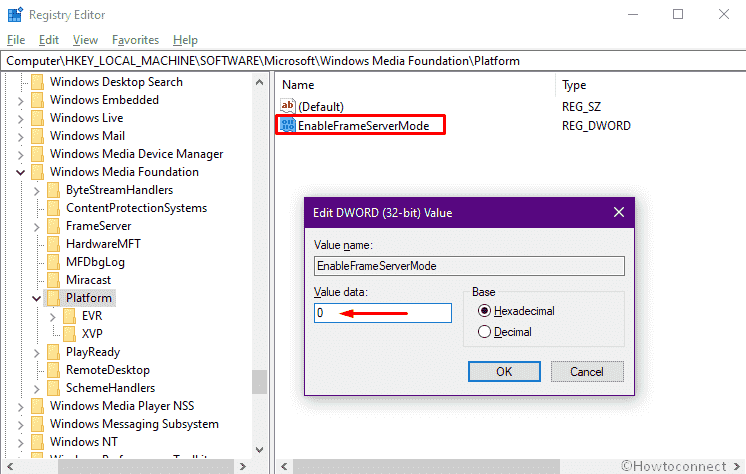Select the Windows Desktop Search folder icon

point(38,82)
